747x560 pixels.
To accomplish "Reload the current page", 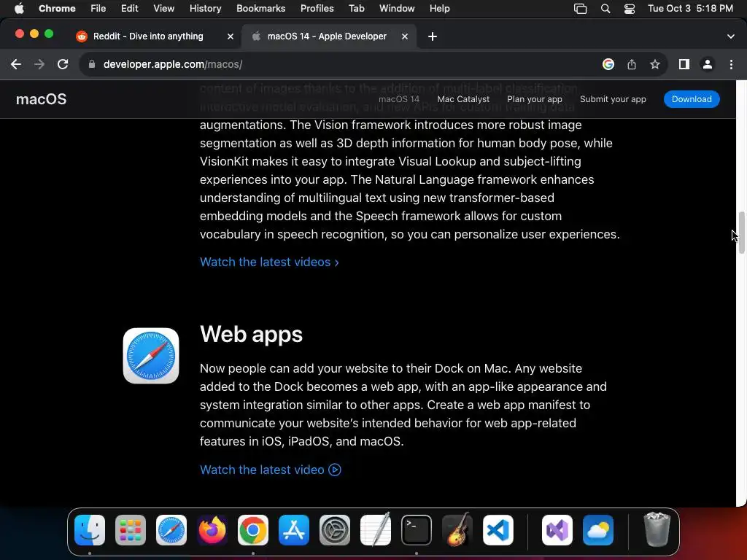I will pos(63,64).
